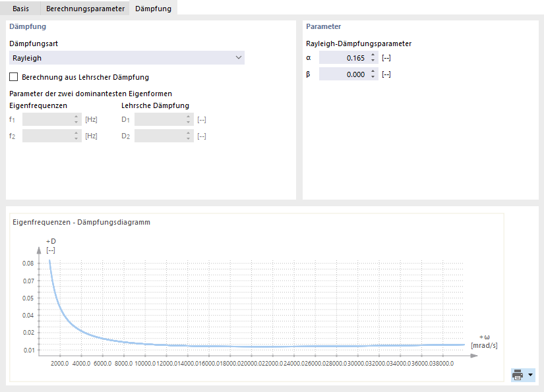Click the D2 down stepper arrow

point(188,138)
